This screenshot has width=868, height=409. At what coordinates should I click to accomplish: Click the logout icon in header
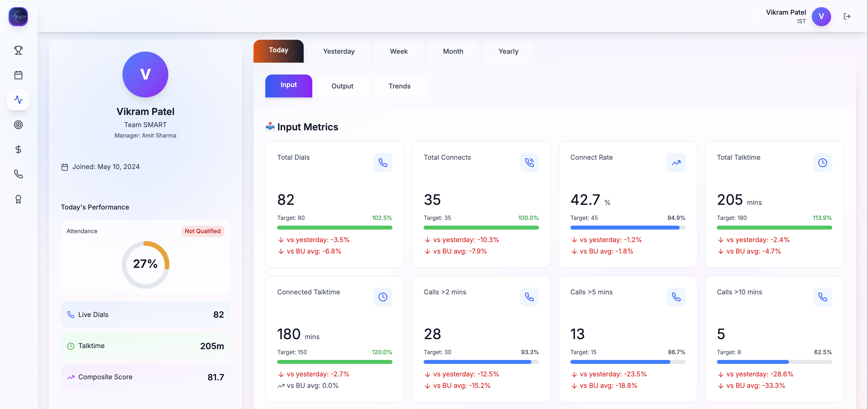tap(847, 16)
